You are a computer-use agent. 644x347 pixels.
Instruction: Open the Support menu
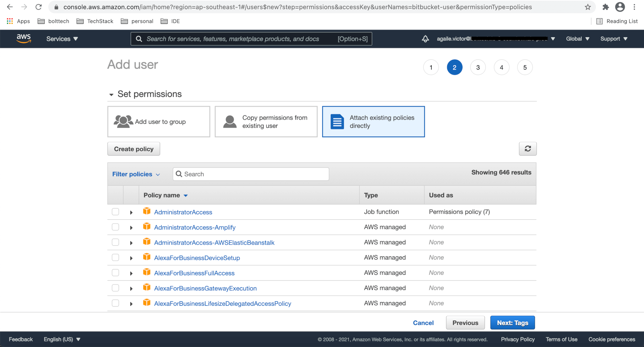[613, 39]
